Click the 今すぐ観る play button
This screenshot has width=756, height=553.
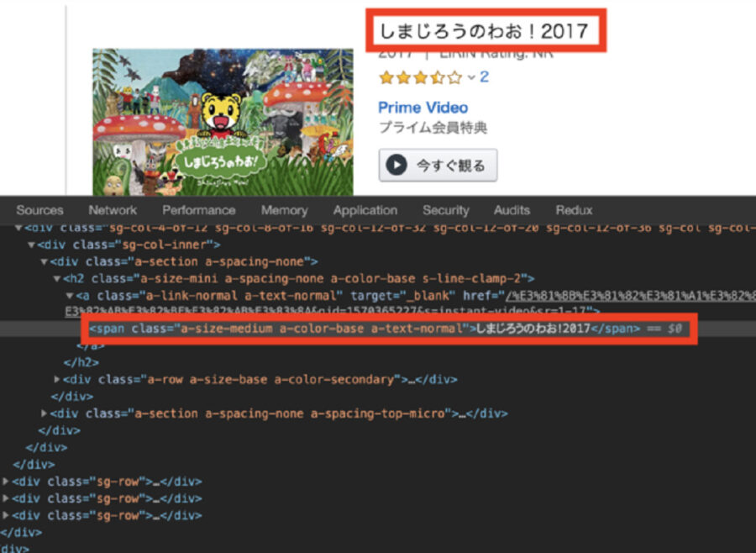pyautogui.click(x=438, y=165)
